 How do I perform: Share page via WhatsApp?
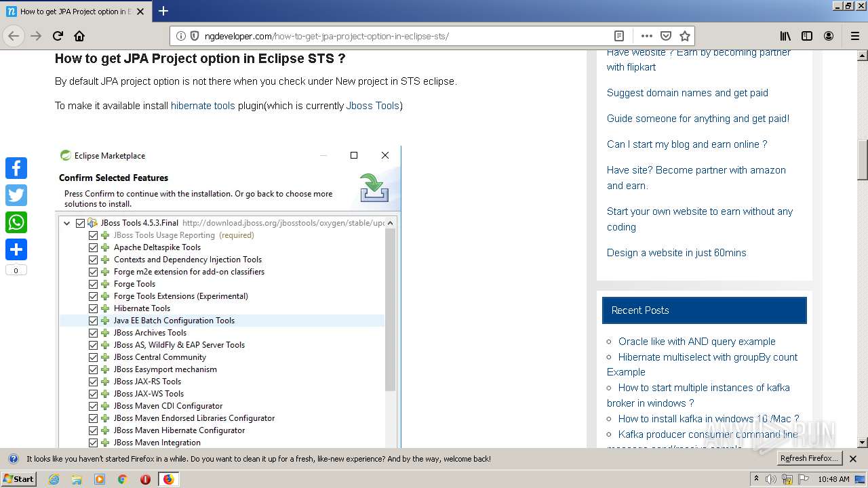[16, 222]
